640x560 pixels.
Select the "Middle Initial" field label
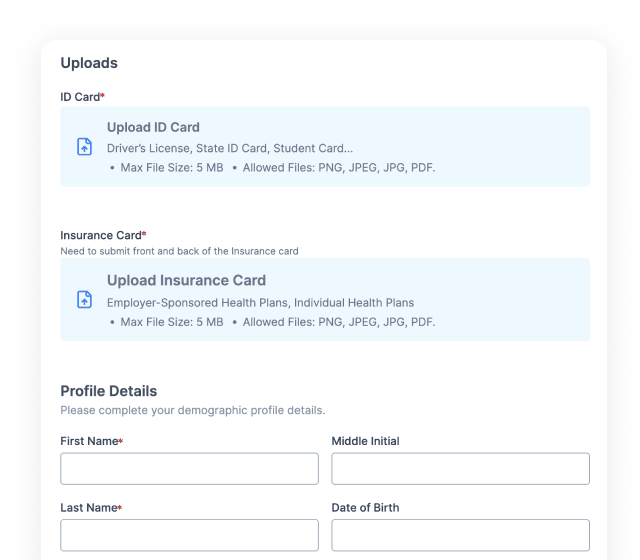(x=365, y=441)
